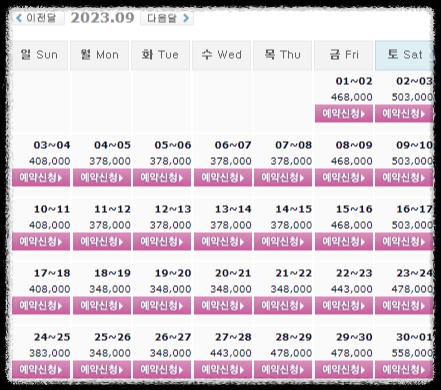Request reservation for 30~01
Image resolution: width=441 pixels, height=390 pixels.
(x=404, y=370)
